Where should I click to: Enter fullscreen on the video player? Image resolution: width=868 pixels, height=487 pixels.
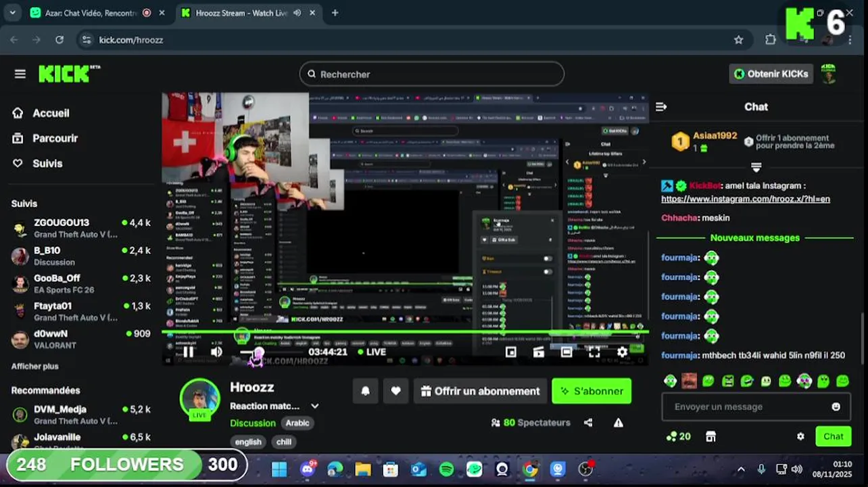[594, 352]
